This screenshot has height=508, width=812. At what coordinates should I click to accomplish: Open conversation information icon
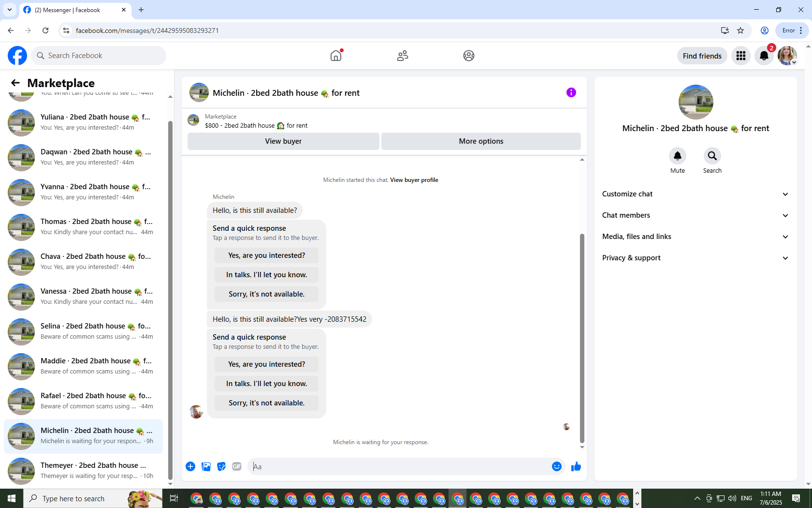pos(571,92)
